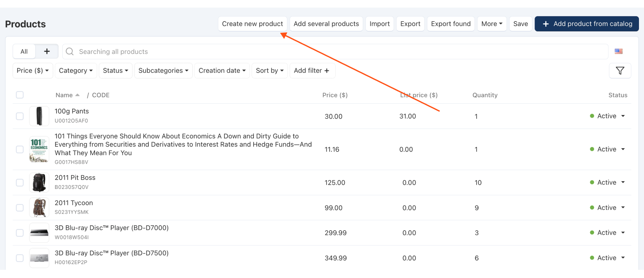Open the 2011 Pit Boss product link
The image size is (644, 278).
[75, 178]
